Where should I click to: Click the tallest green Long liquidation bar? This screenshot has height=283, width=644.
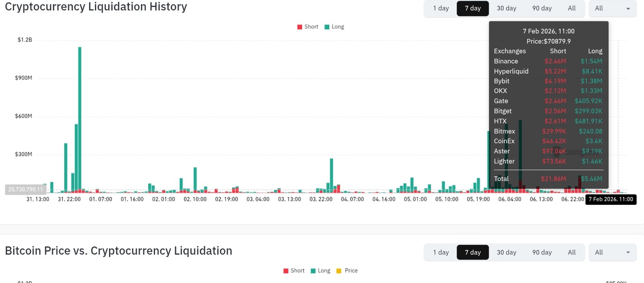pyautogui.click(x=80, y=117)
